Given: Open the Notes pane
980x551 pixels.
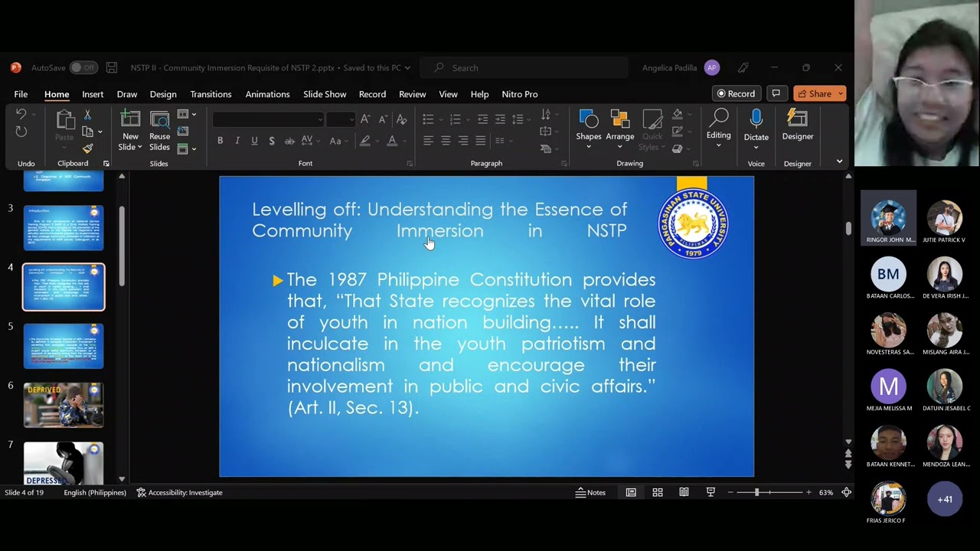Looking at the screenshot, I should pyautogui.click(x=590, y=493).
